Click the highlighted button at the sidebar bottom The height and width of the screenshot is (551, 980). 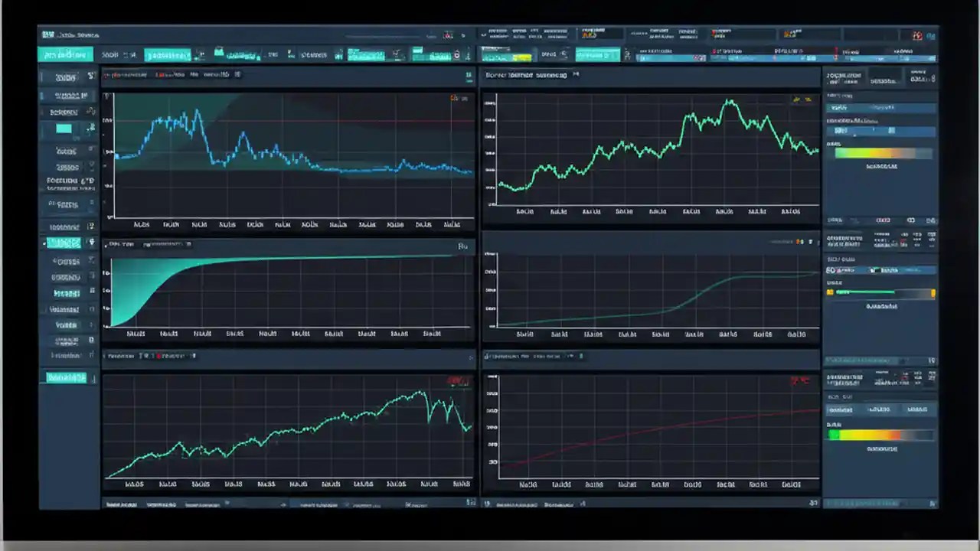pyautogui.click(x=67, y=377)
